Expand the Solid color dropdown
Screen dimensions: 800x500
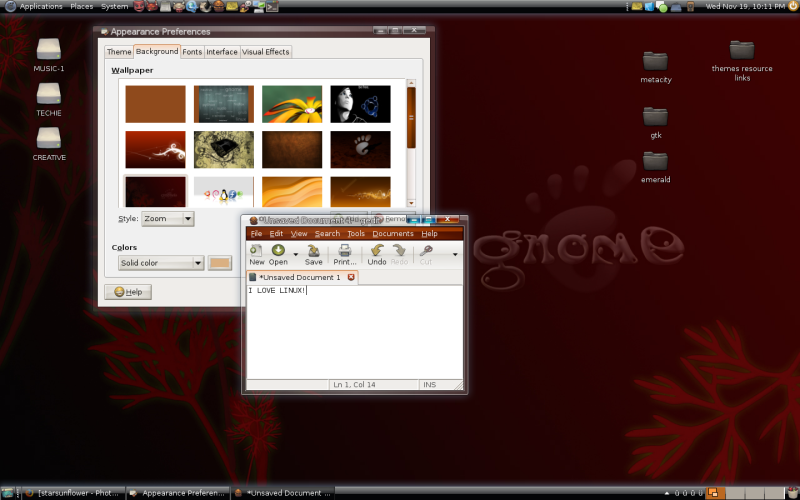(160, 263)
